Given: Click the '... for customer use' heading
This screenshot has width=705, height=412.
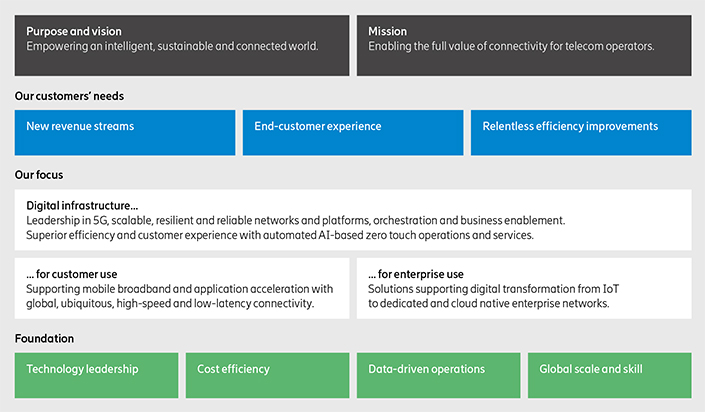Looking at the screenshot, I should point(71,274).
